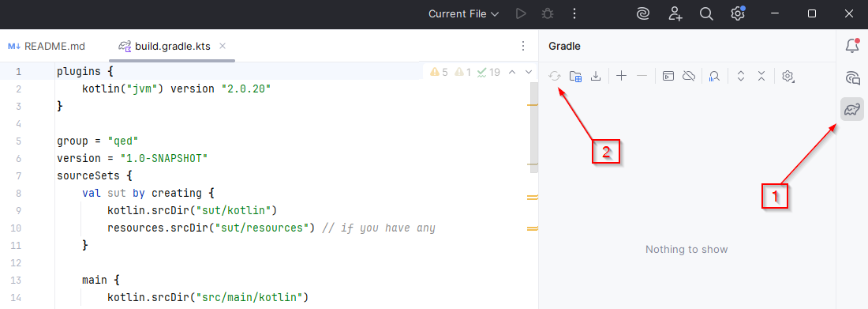Click the editor vertical scrollbar thumb
Screen dimensions: 868x309
click(534, 127)
